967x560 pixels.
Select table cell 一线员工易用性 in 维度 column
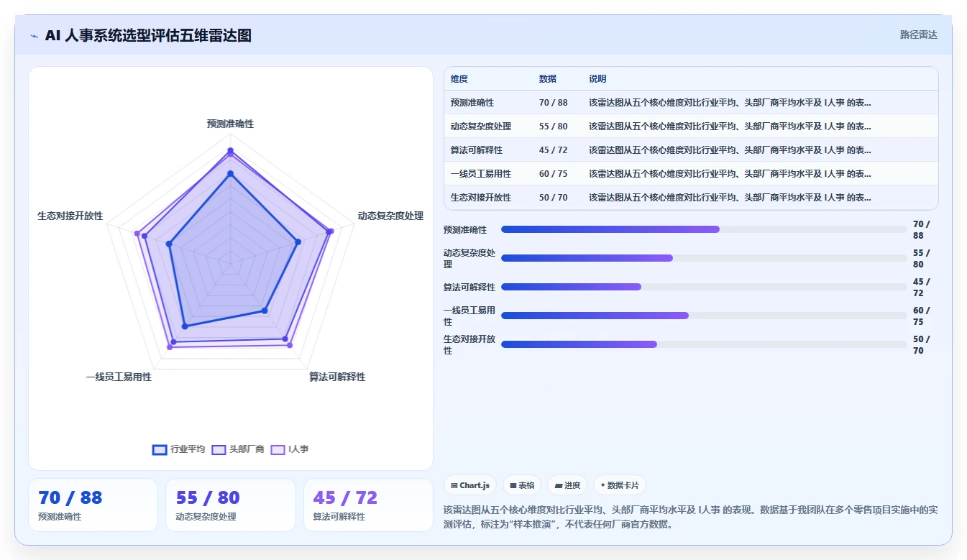point(481,174)
